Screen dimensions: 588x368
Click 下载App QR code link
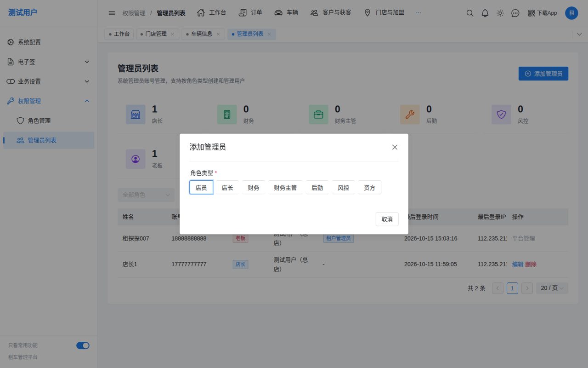point(543,13)
